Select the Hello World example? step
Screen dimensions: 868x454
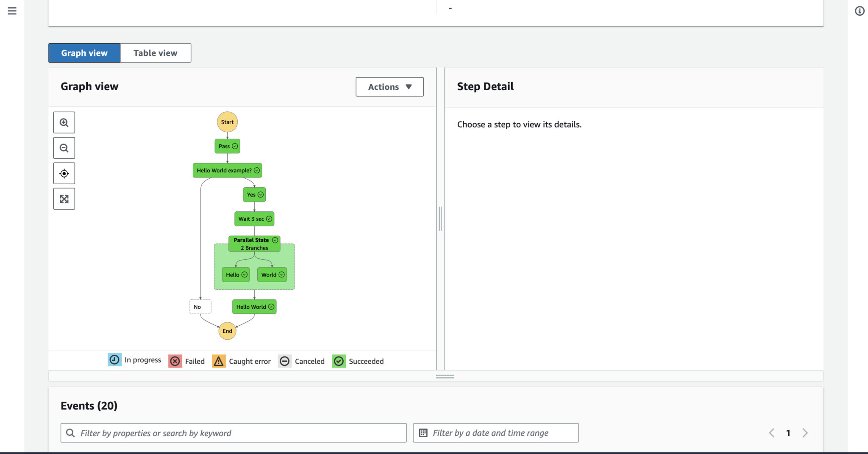(227, 170)
